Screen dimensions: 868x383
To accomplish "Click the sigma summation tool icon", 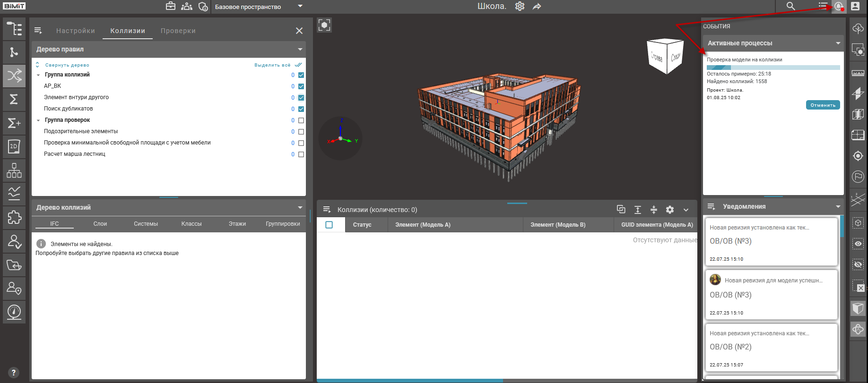I will 14,99.
